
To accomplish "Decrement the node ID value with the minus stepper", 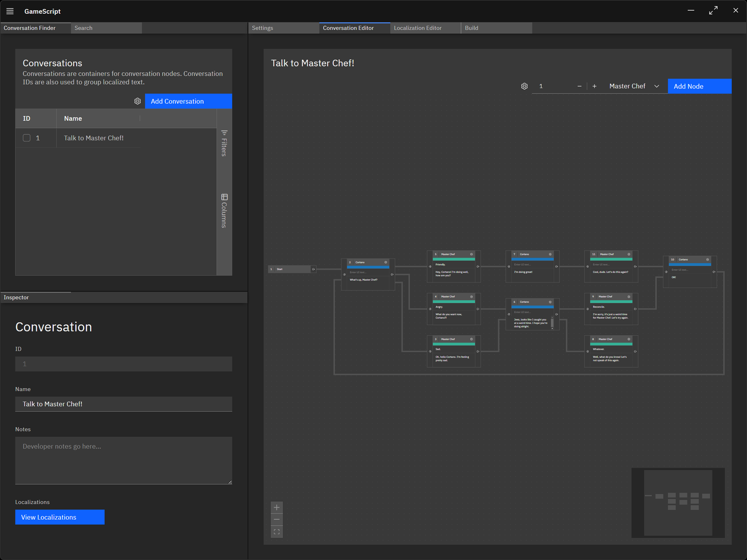I will tap(579, 86).
